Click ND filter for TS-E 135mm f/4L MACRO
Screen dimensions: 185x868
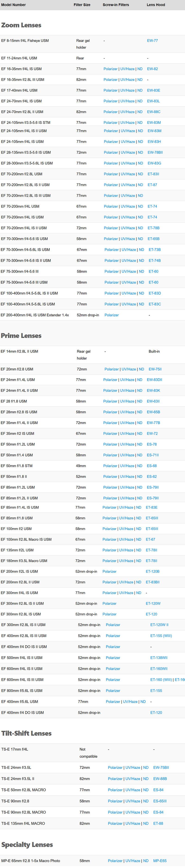click(146, 824)
